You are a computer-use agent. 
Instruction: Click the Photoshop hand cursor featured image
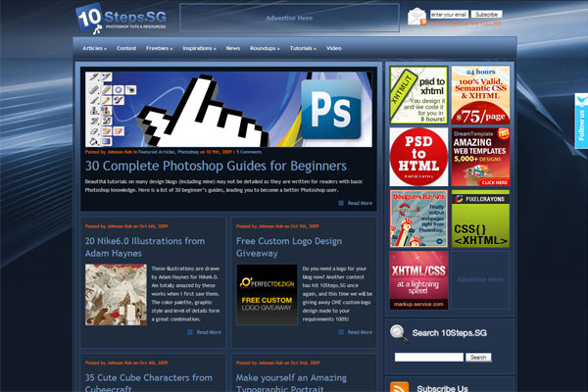[x=228, y=109]
